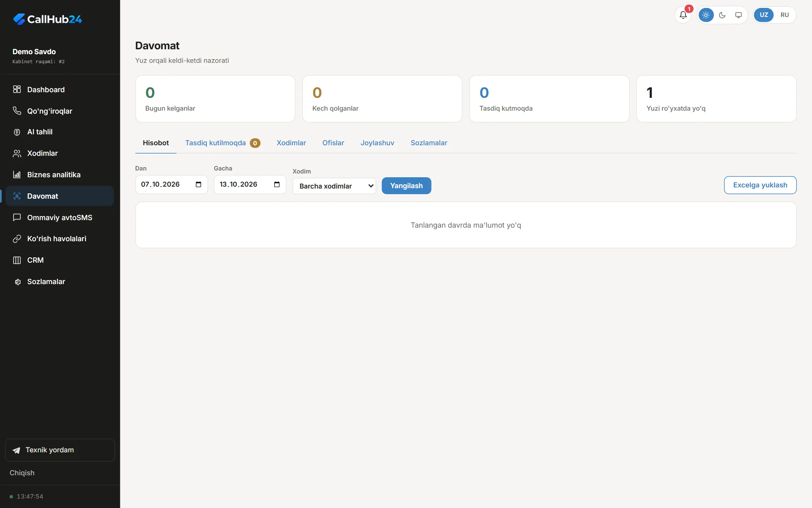This screenshot has width=812, height=508.
Task: Click the CallHub24 logo
Action: pyautogui.click(x=47, y=19)
